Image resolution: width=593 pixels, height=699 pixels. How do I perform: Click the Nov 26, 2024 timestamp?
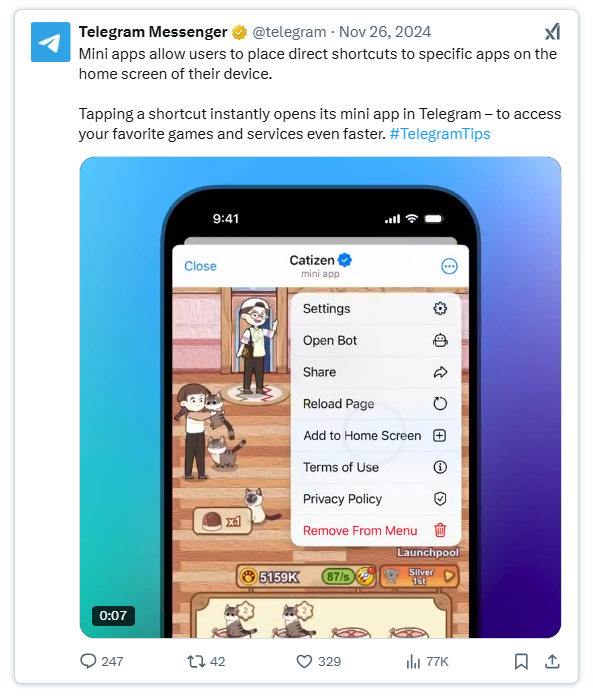(x=385, y=32)
